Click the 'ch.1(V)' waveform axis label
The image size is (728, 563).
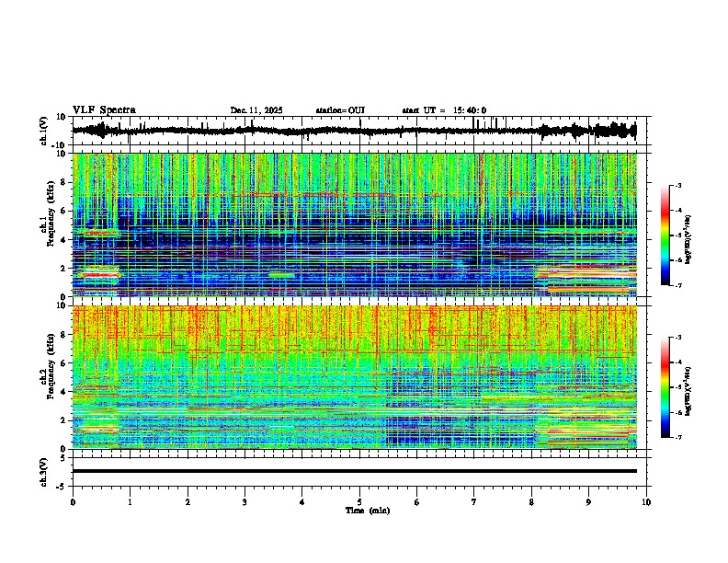click(x=44, y=131)
